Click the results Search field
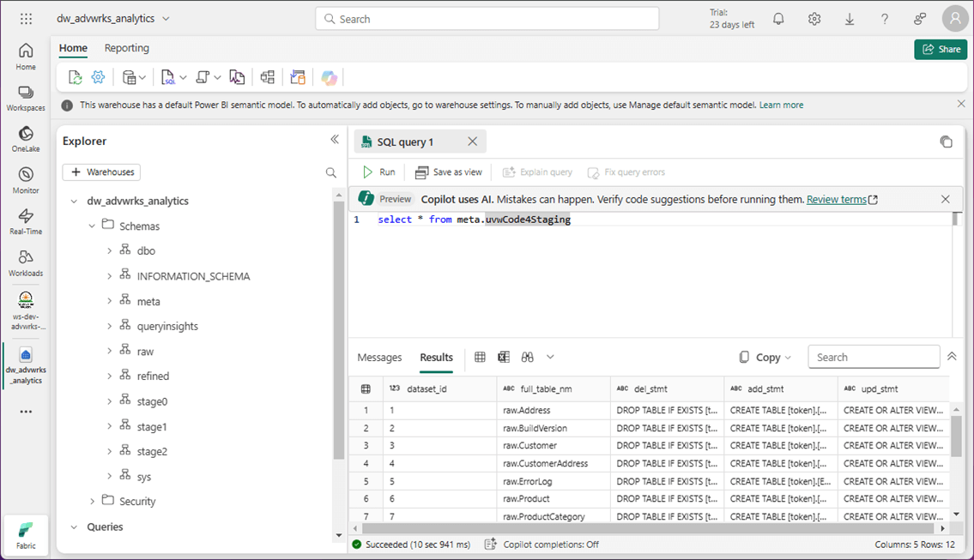 click(x=874, y=357)
